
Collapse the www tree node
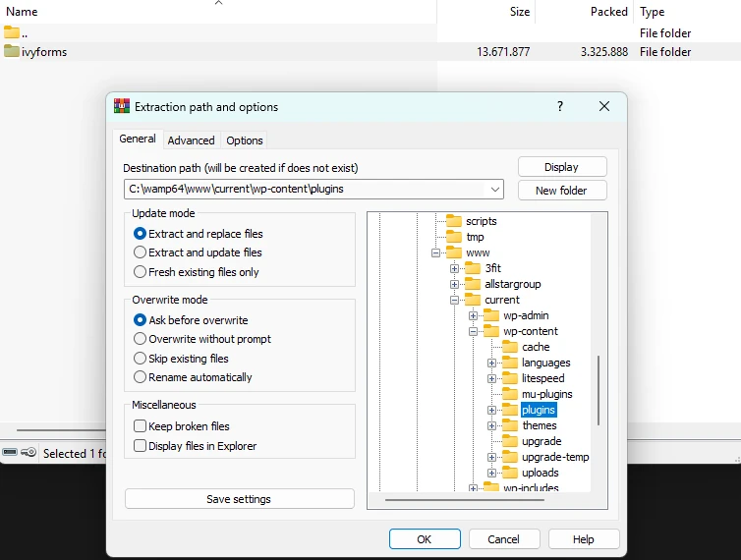point(435,252)
